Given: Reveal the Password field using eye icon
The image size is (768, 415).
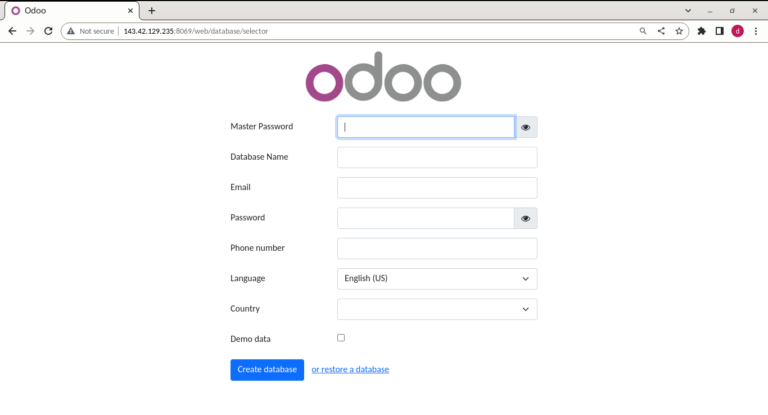Looking at the screenshot, I should click(x=526, y=219).
